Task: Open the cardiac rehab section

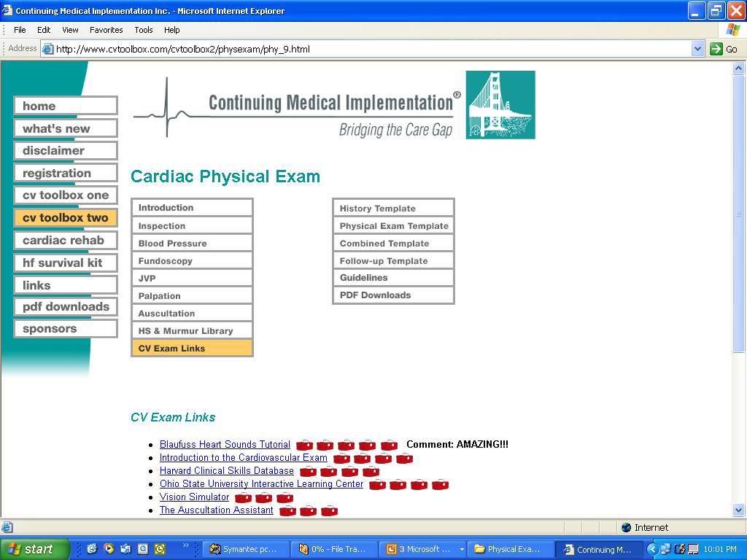Action: click(65, 240)
